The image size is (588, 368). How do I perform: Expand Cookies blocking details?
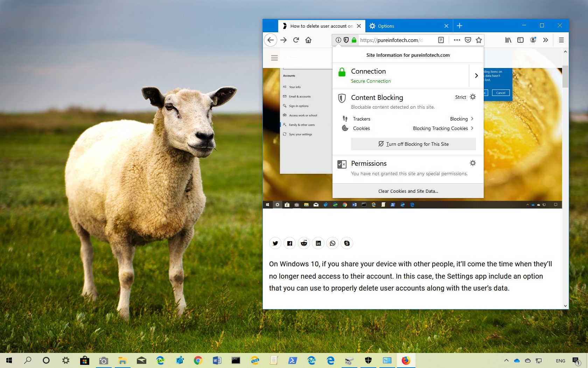pyautogui.click(x=472, y=128)
